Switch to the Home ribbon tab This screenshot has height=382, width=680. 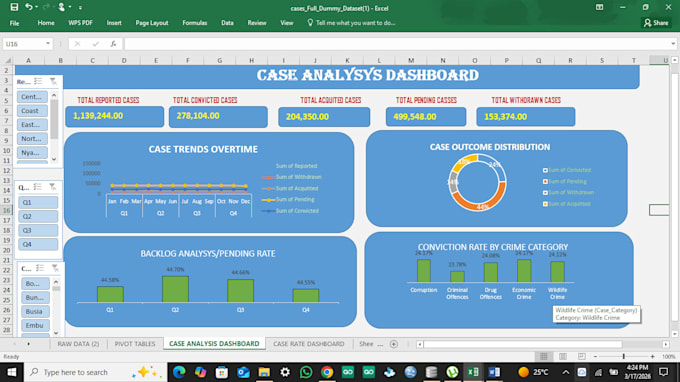[46, 23]
